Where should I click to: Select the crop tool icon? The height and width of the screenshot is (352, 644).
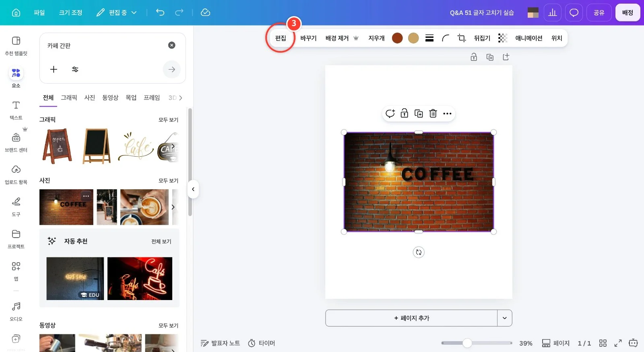pos(462,38)
